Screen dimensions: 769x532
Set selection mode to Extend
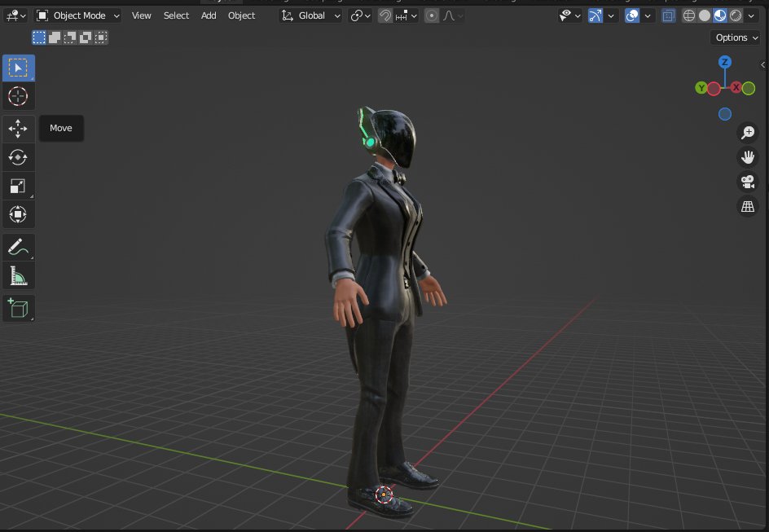click(55, 37)
